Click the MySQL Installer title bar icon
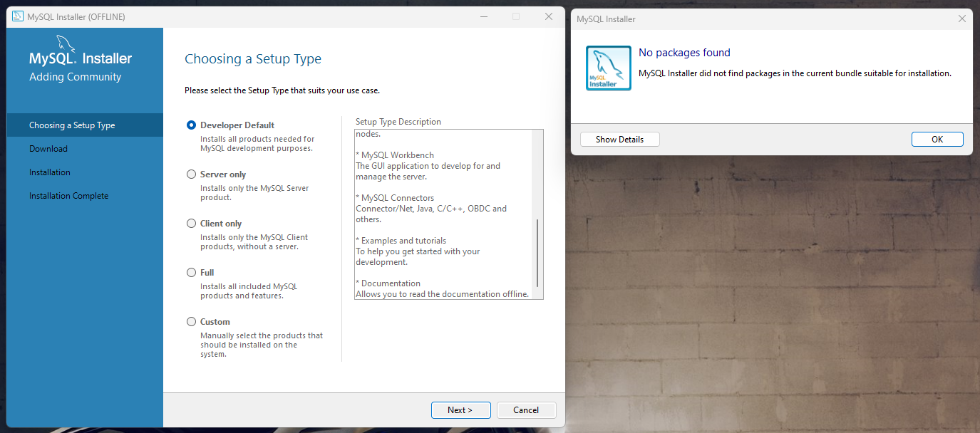Screen dimensions: 980x433 (x=18, y=16)
